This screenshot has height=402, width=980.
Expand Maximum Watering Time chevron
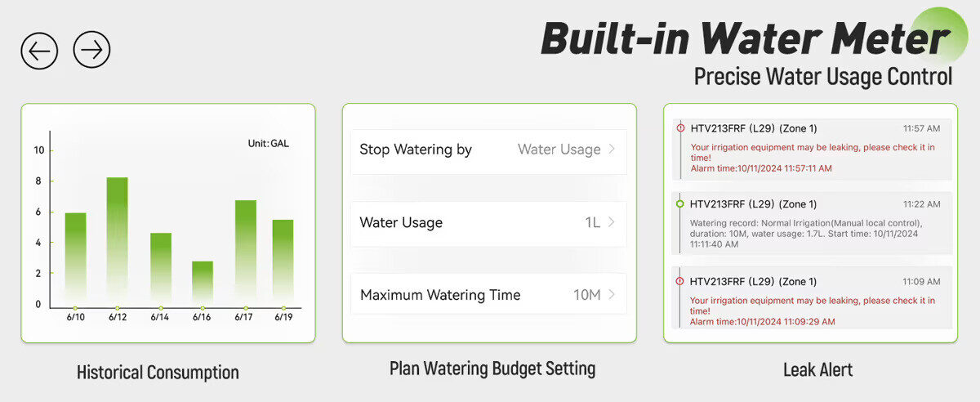612,295
